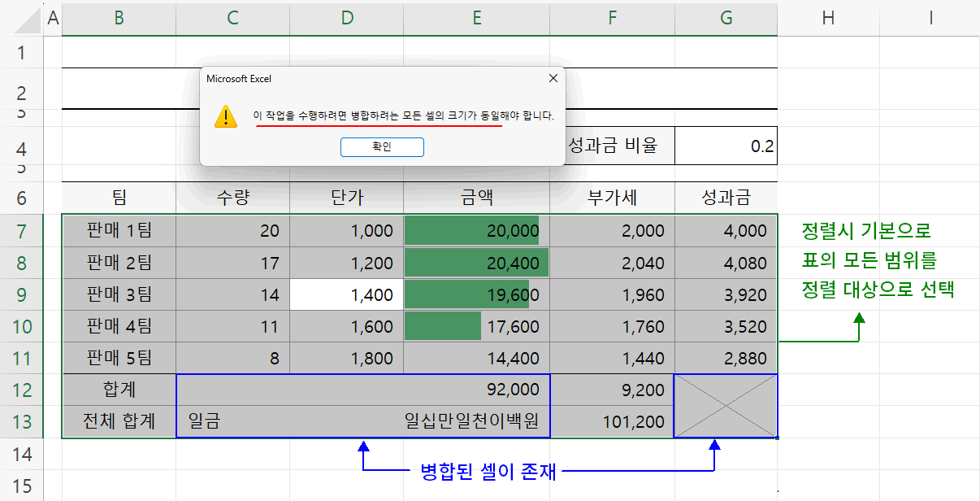The height and width of the screenshot is (501, 980).
Task: Select column H header
Action: tap(828, 18)
